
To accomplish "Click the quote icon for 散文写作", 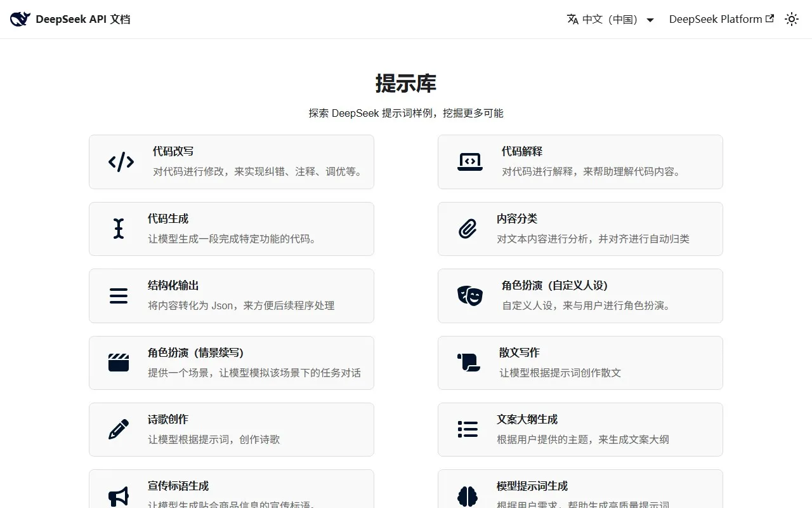I will click(x=468, y=363).
